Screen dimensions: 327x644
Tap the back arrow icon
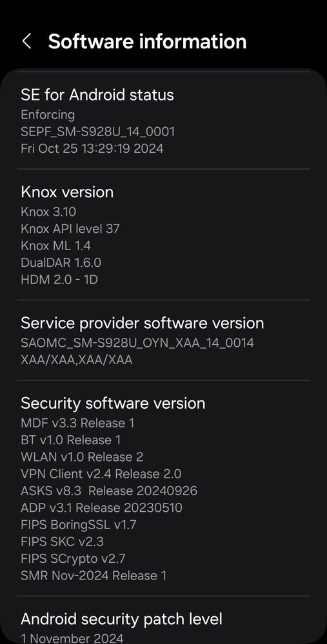[26, 41]
